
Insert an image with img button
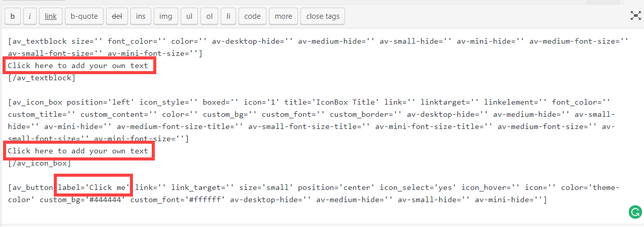point(165,16)
